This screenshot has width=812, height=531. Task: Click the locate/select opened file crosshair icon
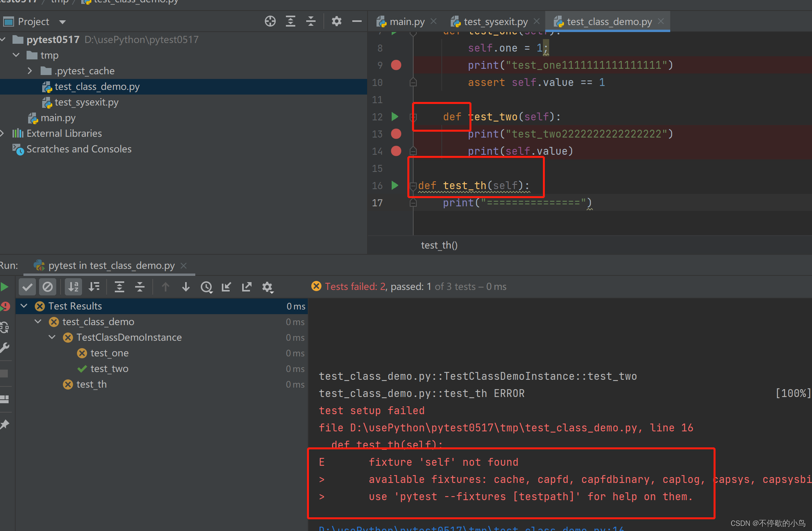click(x=270, y=21)
